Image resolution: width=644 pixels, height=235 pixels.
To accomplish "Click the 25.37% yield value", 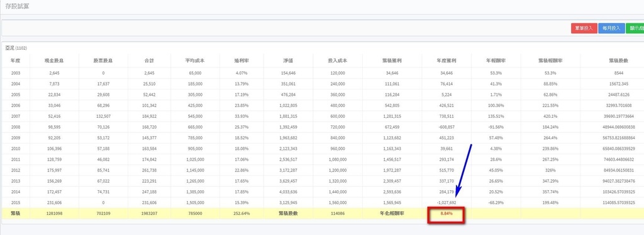I will pos(241,127).
